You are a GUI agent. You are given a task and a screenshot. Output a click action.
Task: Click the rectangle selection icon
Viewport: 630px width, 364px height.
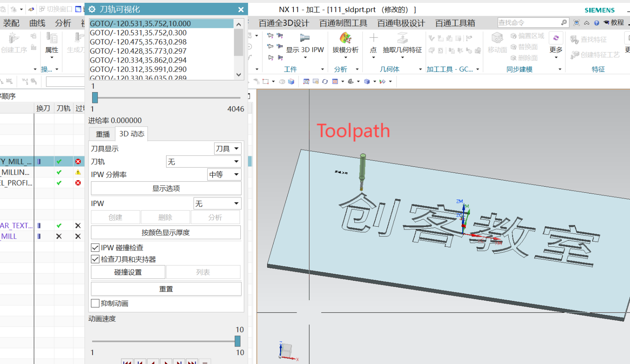point(265,82)
